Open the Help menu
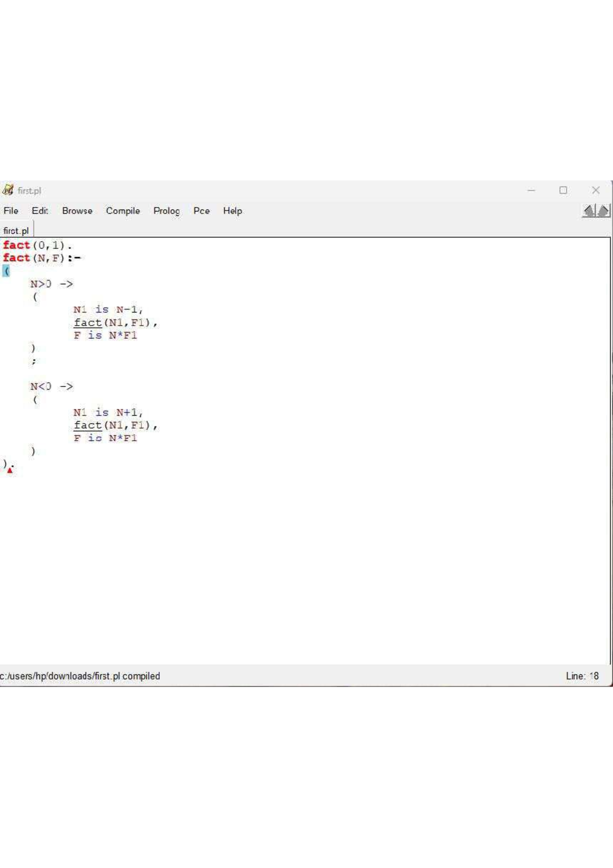Screen dimensions: 613x868 point(232,211)
